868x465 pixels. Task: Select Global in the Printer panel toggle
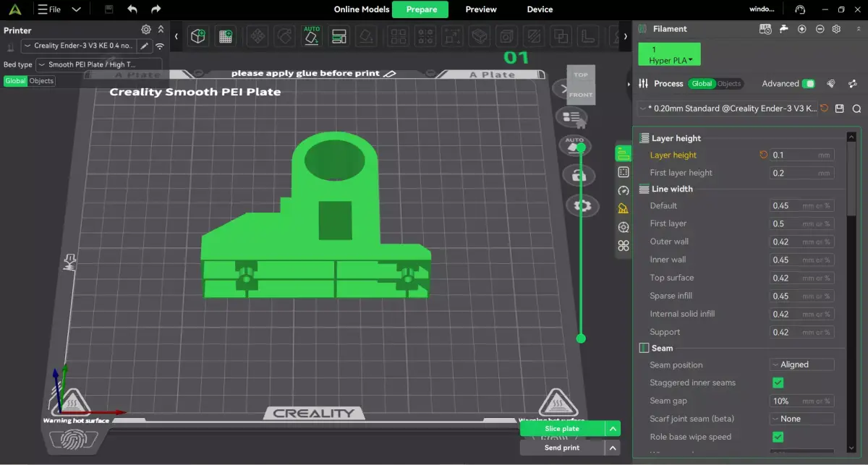(15, 81)
